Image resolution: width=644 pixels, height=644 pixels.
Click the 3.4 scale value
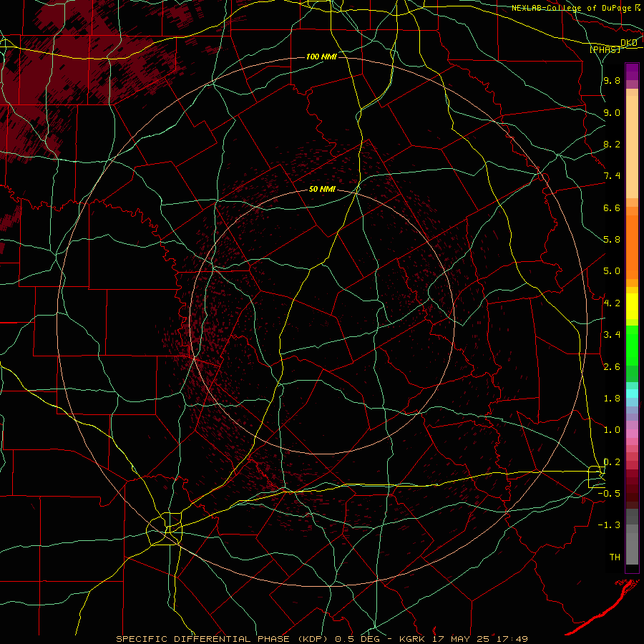click(x=612, y=335)
